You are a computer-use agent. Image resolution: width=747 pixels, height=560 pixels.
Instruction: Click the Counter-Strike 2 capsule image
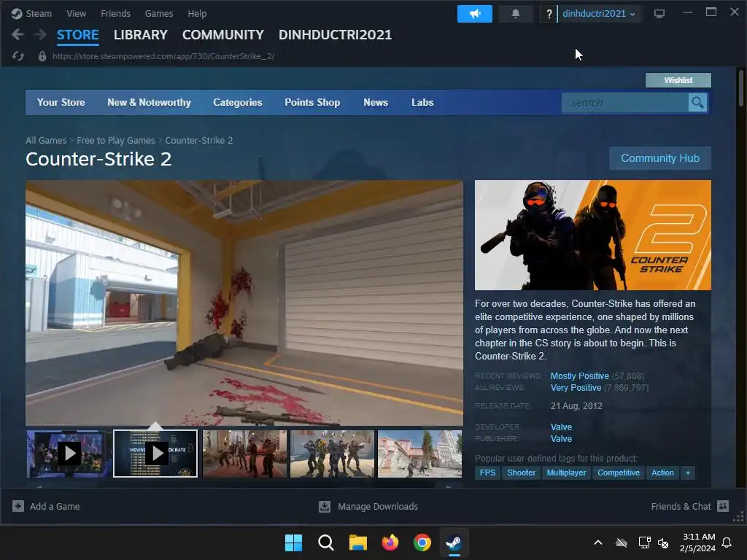[x=592, y=235]
